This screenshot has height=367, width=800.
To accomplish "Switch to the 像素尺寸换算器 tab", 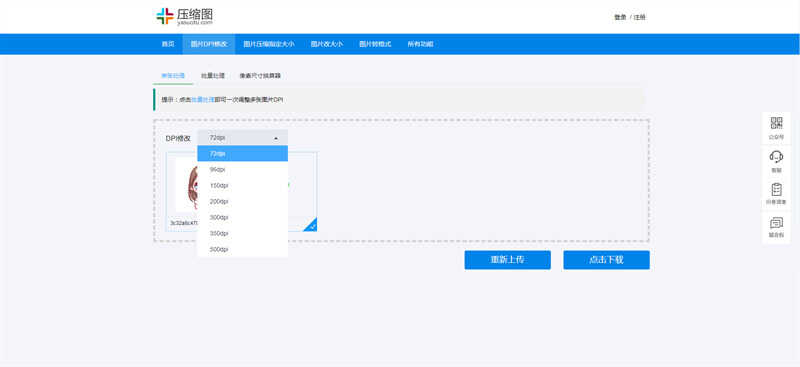I will [x=260, y=76].
